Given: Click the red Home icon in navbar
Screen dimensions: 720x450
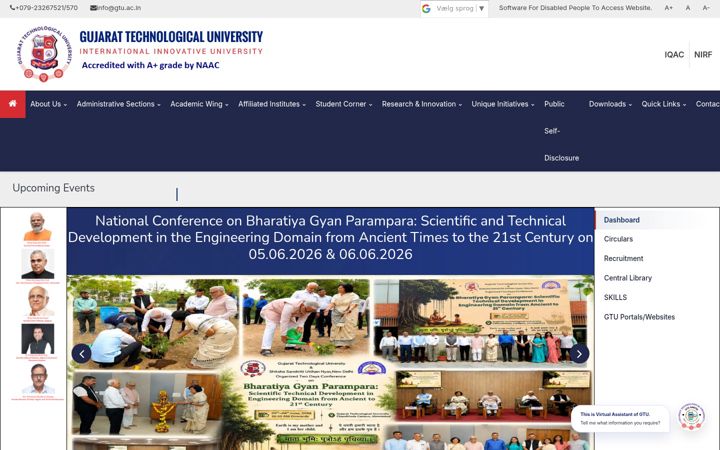Looking at the screenshot, I should [12, 104].
